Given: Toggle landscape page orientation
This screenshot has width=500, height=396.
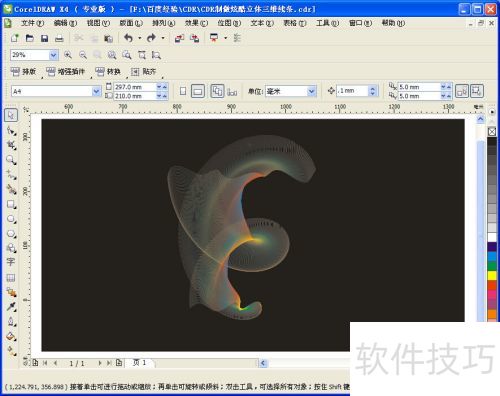Looking at the screenshot, I should point(198,91).
